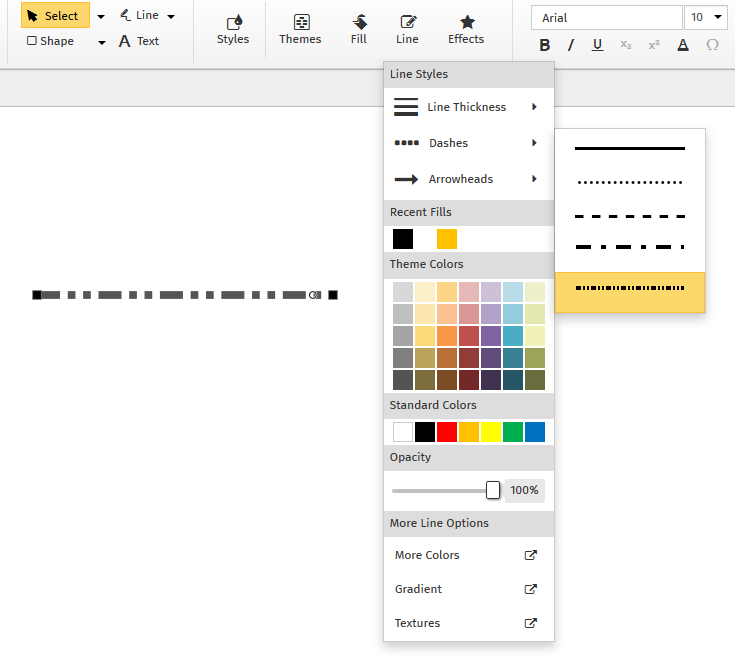735x666 pixels.
Task: Toggle Italic formatting
Action: [571, 45]
